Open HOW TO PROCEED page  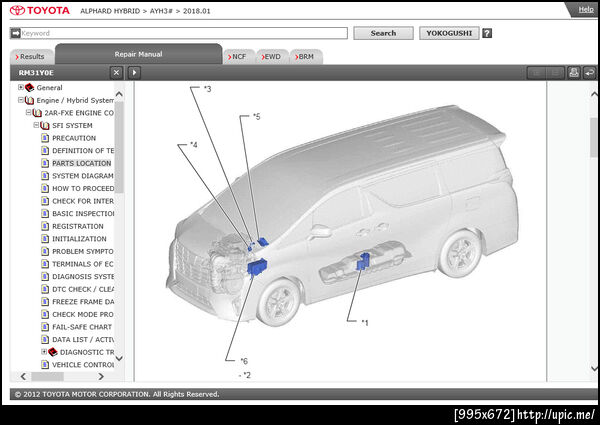coord(83,189)
